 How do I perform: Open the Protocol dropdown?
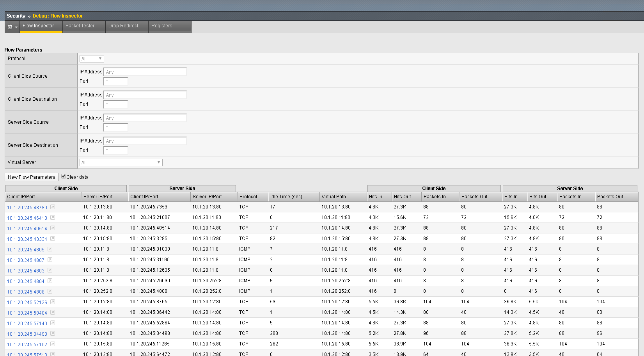coord(92,59)
